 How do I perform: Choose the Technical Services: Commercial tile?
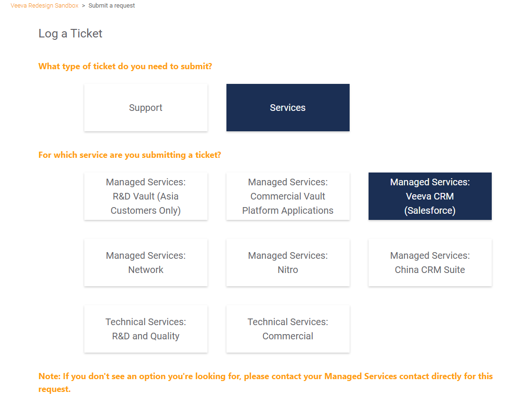tap(288, 329)
